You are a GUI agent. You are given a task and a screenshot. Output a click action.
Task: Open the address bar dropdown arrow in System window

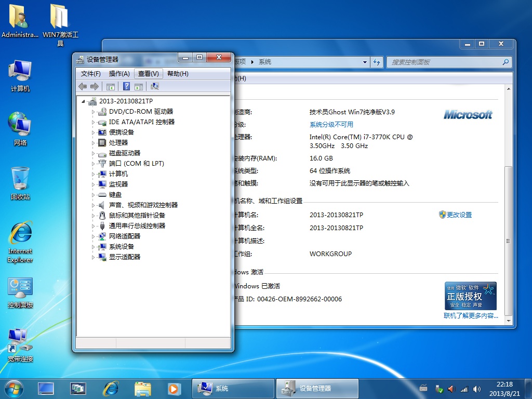click(365, 62)
